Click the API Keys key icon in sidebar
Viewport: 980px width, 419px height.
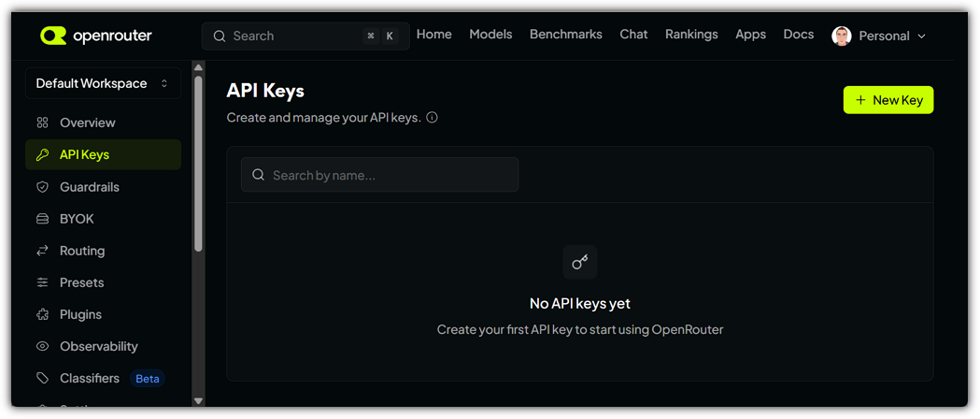click(42, 154)
